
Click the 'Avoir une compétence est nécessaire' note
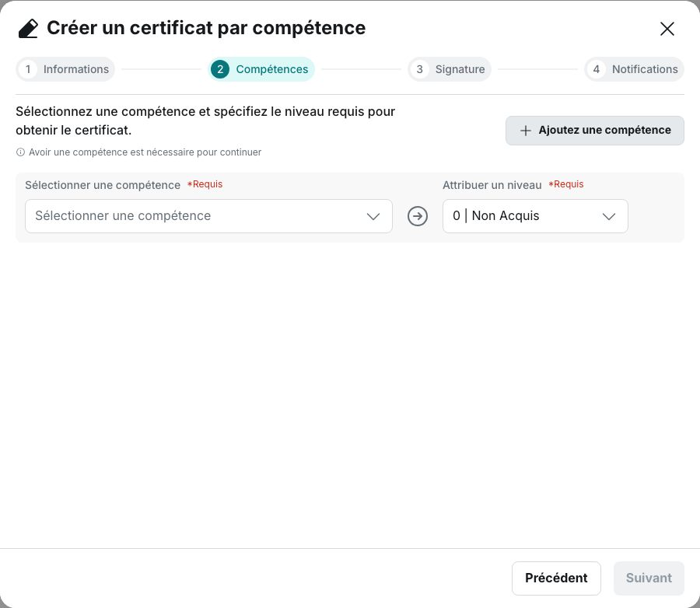145,152
